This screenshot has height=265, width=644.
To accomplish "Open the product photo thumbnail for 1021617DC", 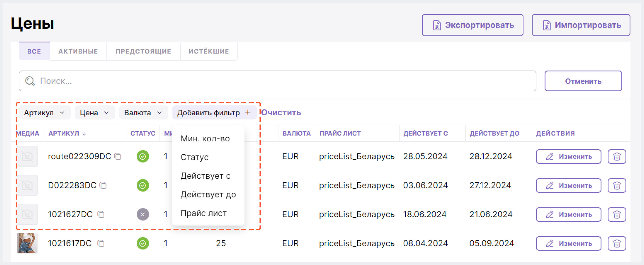I will (x=27, y=243).
